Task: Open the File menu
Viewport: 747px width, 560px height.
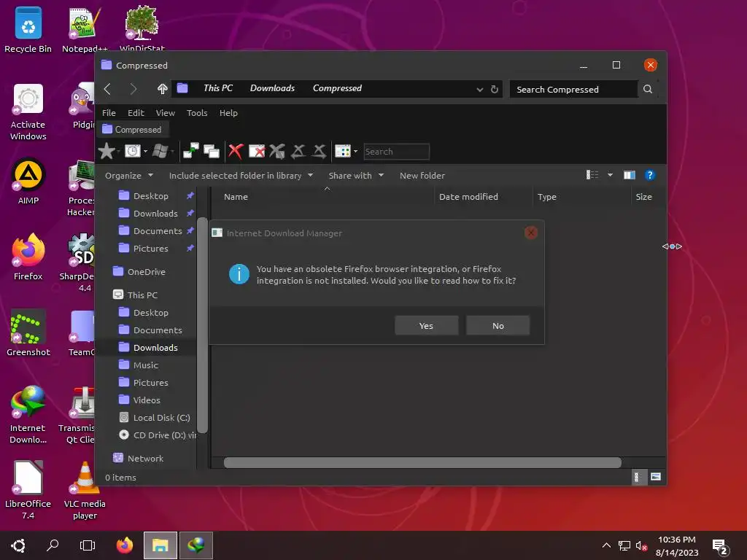Action: point(109,113)
